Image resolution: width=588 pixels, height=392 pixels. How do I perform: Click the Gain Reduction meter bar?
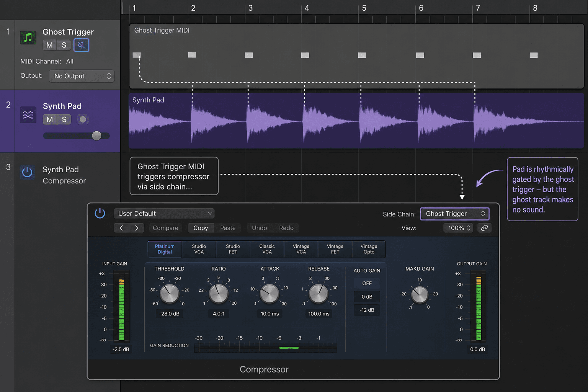(265, 348)
